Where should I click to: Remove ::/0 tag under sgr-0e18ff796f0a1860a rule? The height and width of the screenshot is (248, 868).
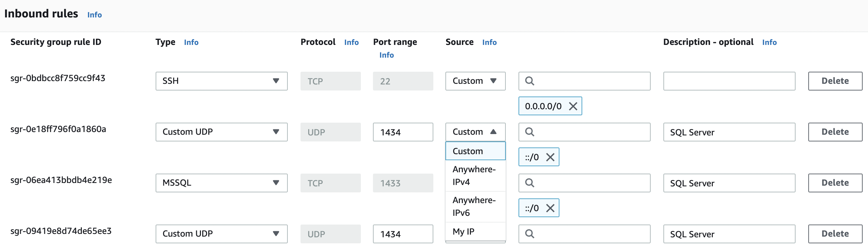(x=550, y=157)
